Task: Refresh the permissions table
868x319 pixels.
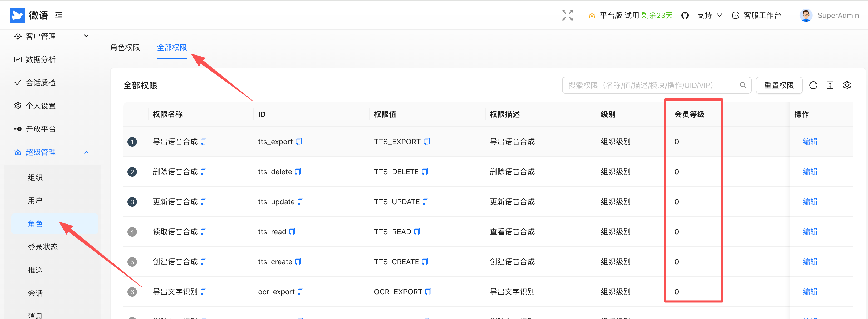Action: coord(813,85)
